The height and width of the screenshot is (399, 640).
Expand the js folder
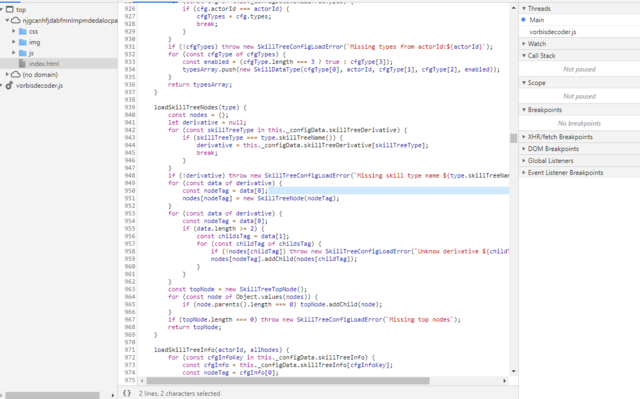13,53
